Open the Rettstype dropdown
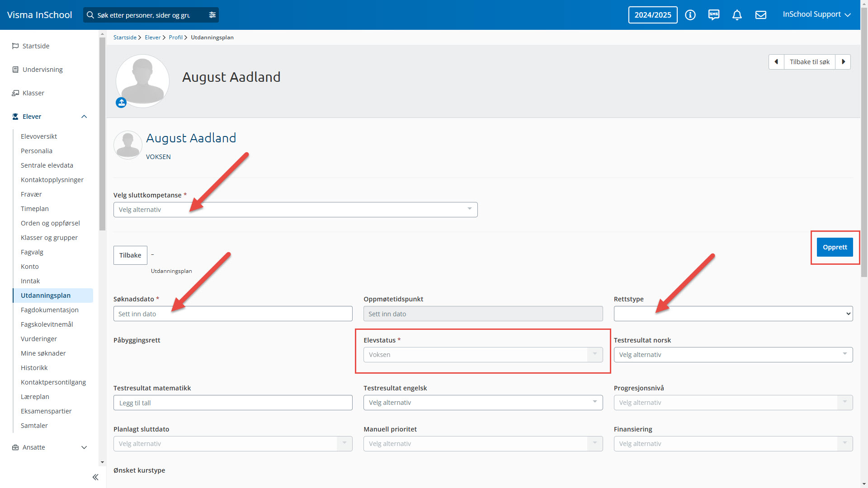This screenshot has width=868, height=488. (x=733, y=314)
